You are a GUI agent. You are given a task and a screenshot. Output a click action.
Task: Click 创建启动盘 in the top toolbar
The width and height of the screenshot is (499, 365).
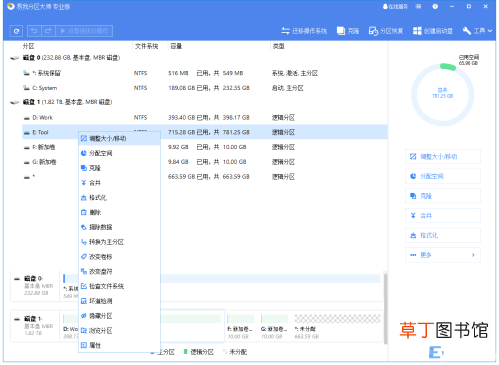(x=433, y=31)
